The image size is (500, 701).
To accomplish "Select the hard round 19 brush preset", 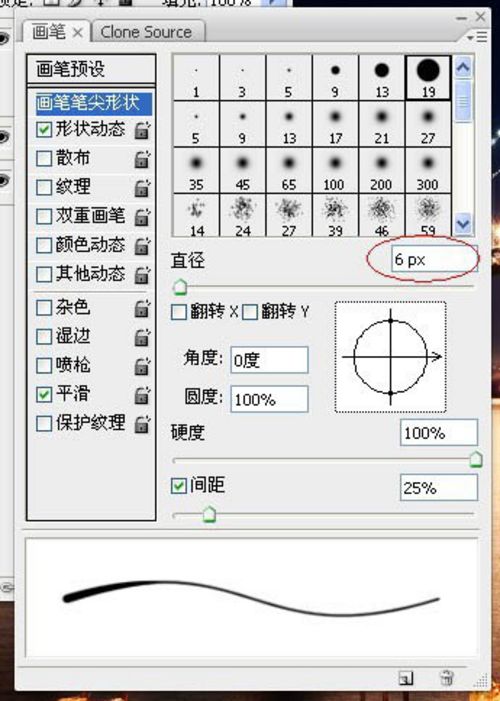I will click(x=428, y=77).
